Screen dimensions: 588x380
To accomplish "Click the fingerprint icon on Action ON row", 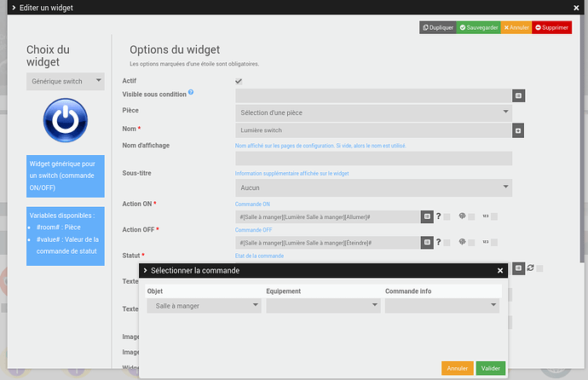I will (x=462, y=216).
